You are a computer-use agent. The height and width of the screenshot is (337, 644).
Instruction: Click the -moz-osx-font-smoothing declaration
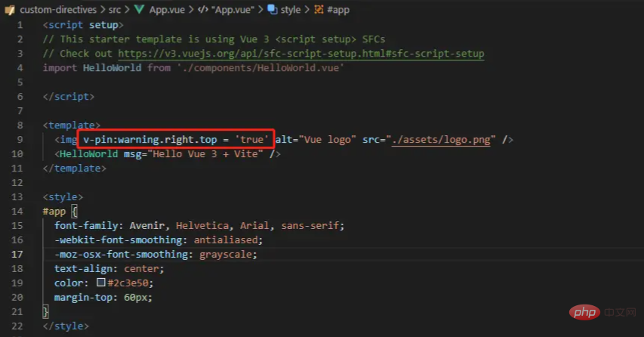[156, 255]
